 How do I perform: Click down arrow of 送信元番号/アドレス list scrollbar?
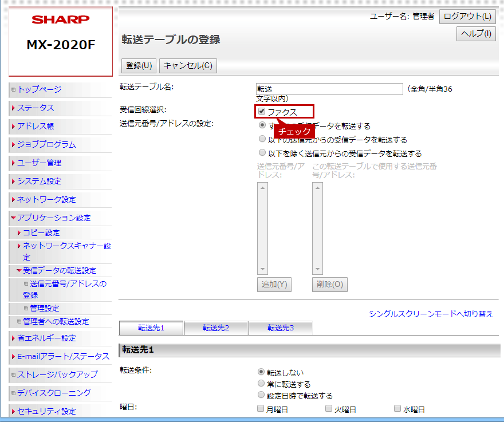point(263,269)
